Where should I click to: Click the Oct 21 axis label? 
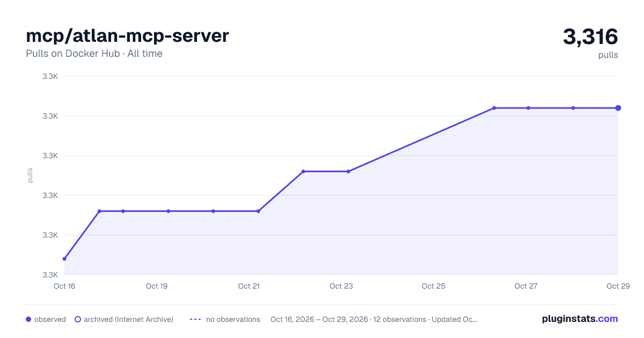[249, 286]
